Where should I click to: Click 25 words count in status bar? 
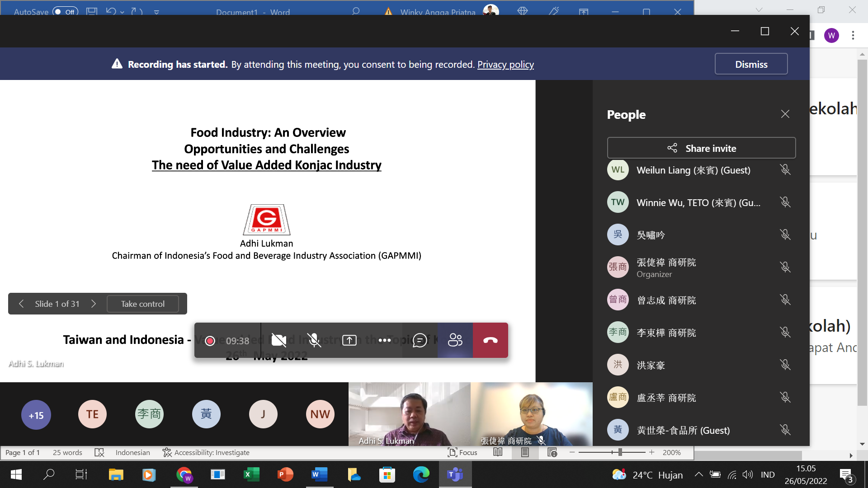67,452
